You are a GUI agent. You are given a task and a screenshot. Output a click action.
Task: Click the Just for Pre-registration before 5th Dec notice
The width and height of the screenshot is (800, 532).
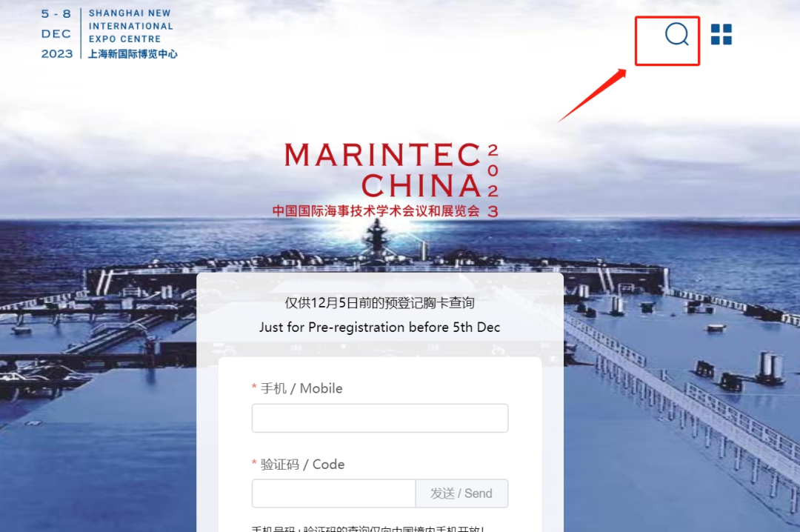tap(379, 327)
